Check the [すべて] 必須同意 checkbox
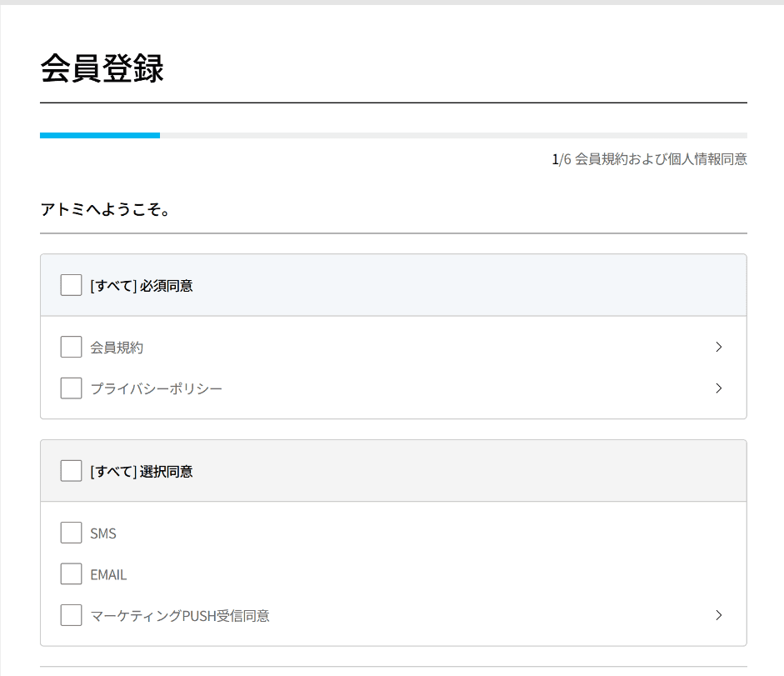784x676 pixels. 71,285
